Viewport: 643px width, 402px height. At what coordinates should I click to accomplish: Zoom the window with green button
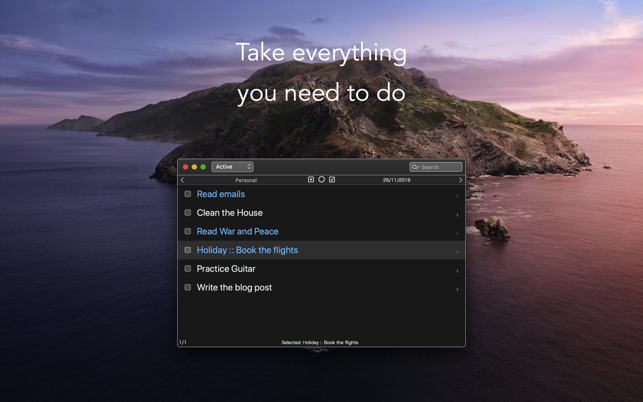click(203, 167)
